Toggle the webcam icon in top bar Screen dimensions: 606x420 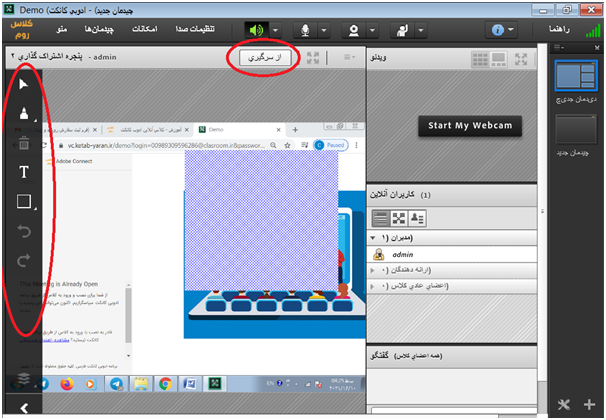[354, 30]
